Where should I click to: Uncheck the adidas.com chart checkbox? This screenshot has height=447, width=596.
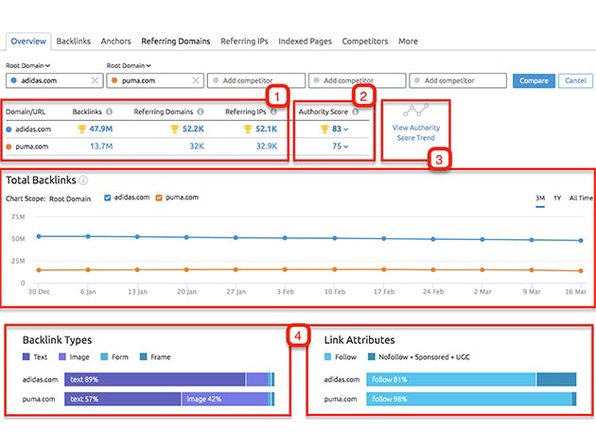coord(108,198)
